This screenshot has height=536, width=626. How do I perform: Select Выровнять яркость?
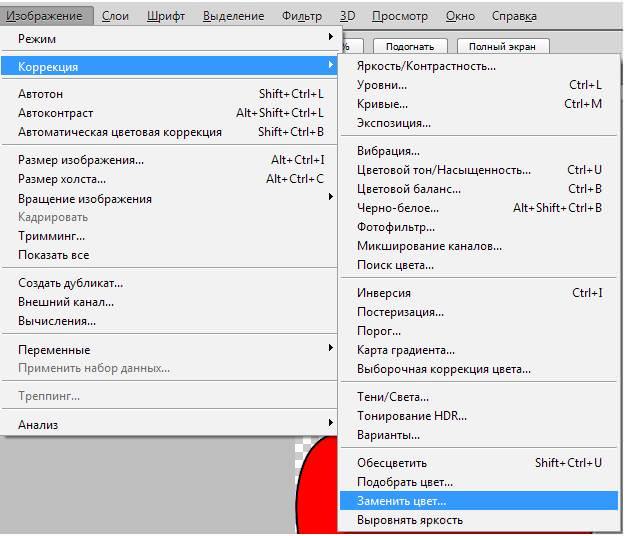click(478, 520)
